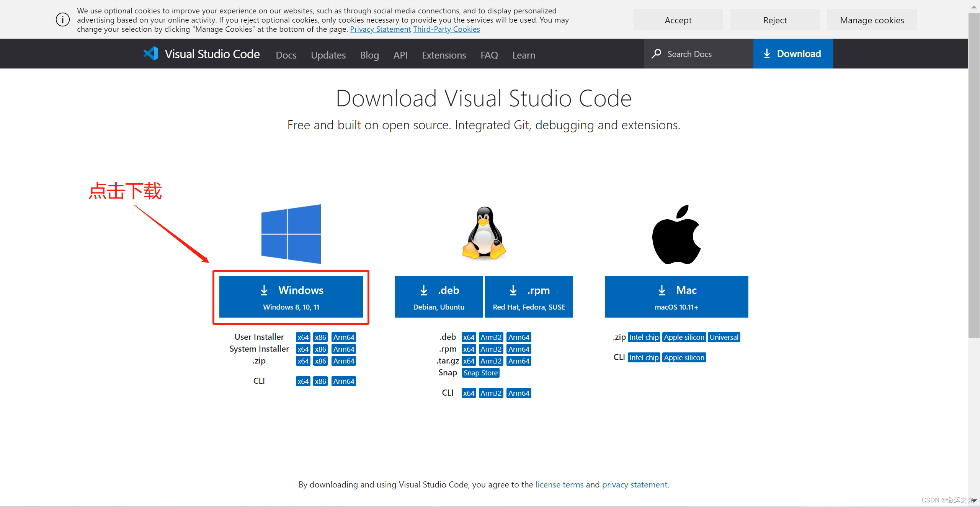This screenshot has width=980, height=507.
Task: Click the Linux Tux penguin image
Action: tap(484, 233)
